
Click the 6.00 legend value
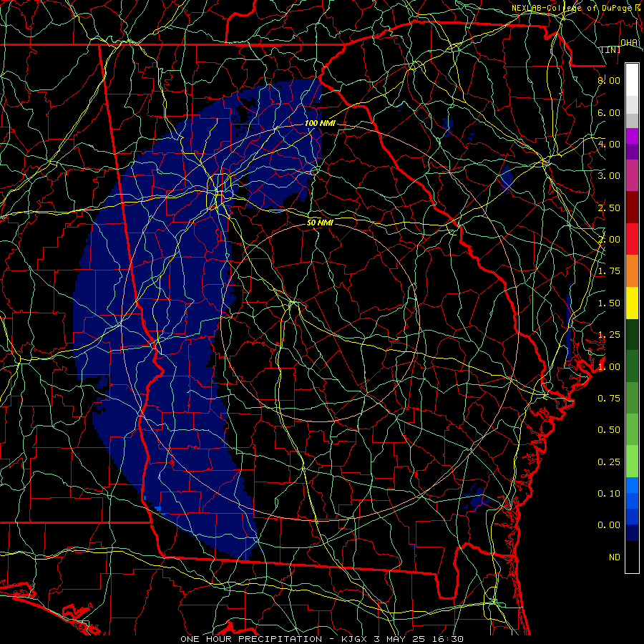(609, 112)
